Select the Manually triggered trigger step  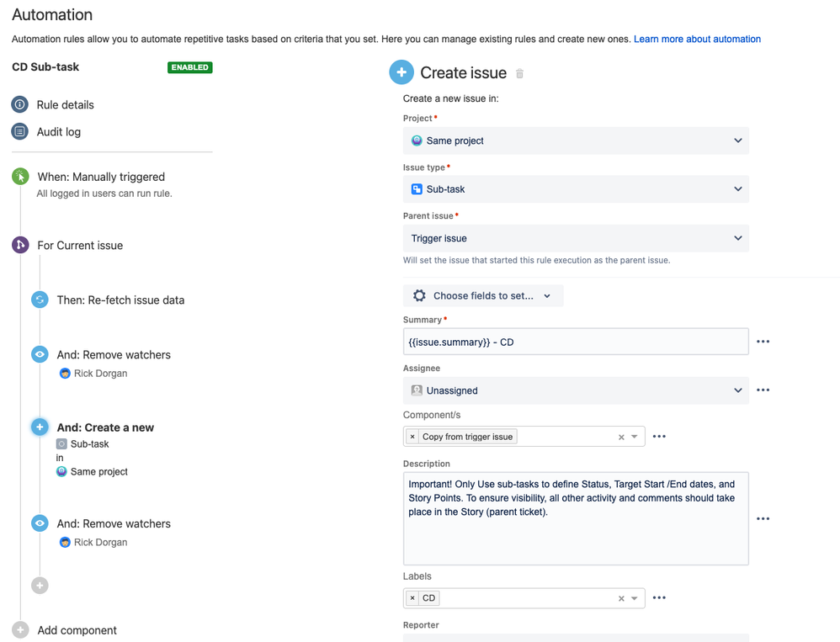(100, 178)
